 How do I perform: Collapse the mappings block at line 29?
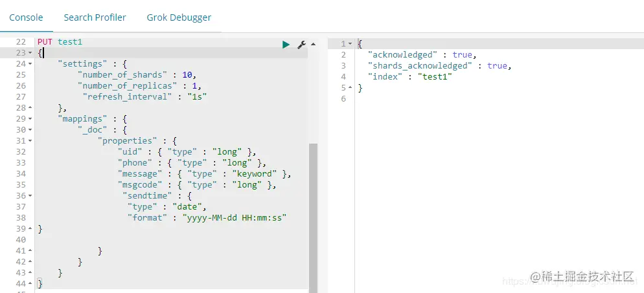point(30,119)
